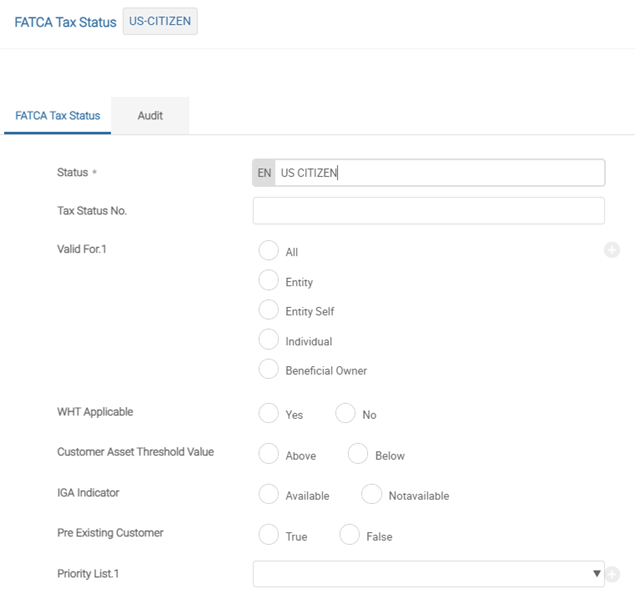Select the All radio option
Viewport: 635px width, 599px height.
[268, 250]
